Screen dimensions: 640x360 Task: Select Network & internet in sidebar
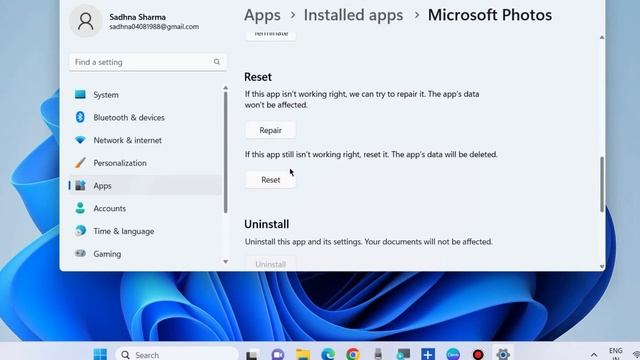coord(145,140)
